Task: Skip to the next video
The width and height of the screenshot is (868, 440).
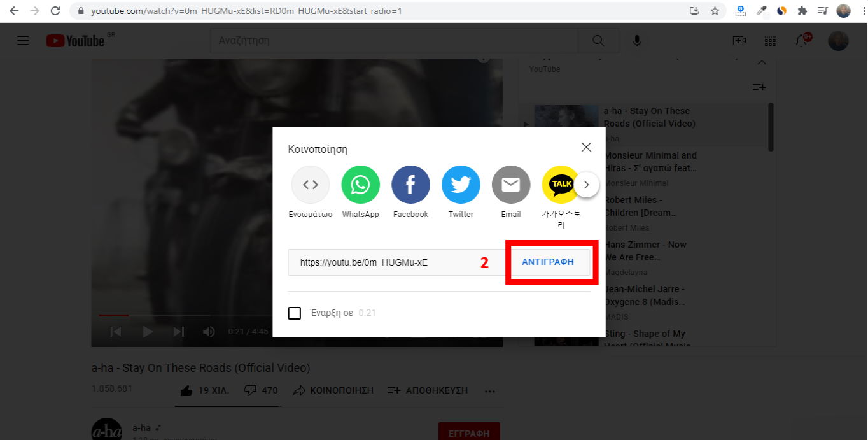Action: coord(179,332)
